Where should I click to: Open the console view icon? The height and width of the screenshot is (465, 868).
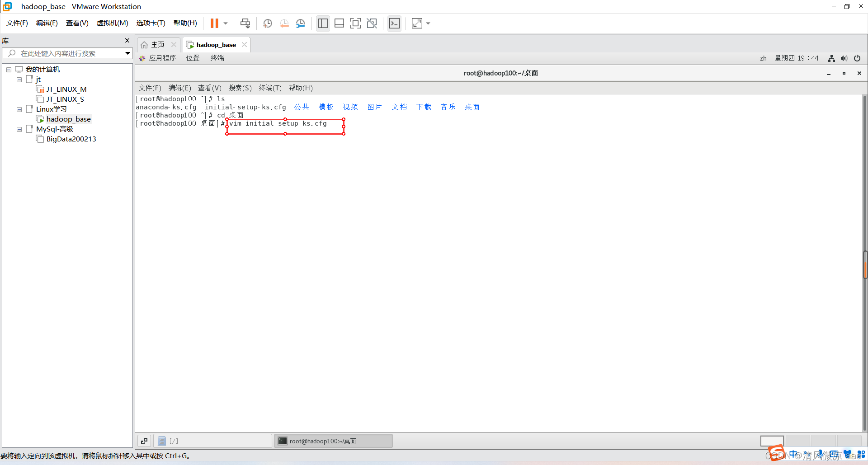tap(394, 23)
